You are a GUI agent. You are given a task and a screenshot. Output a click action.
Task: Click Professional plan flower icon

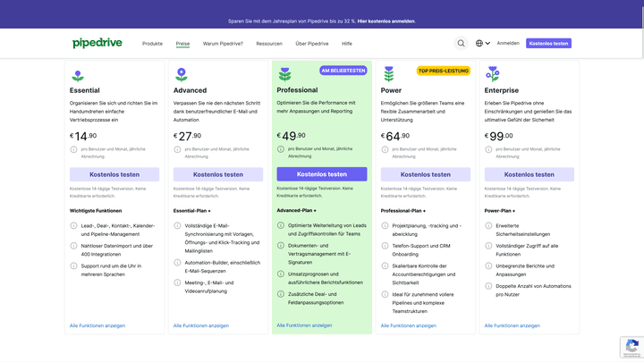coord(284,74)
